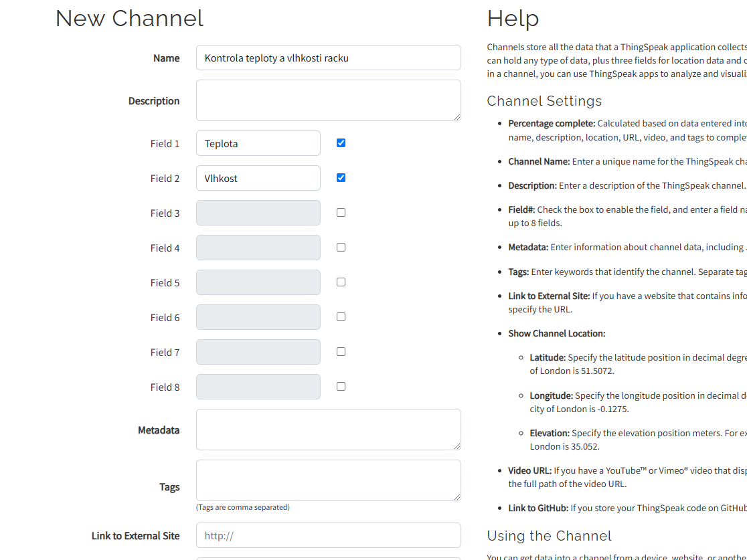Click the Link to External Site label
Viewport: 747px width, 560px height.
[136, 536]
